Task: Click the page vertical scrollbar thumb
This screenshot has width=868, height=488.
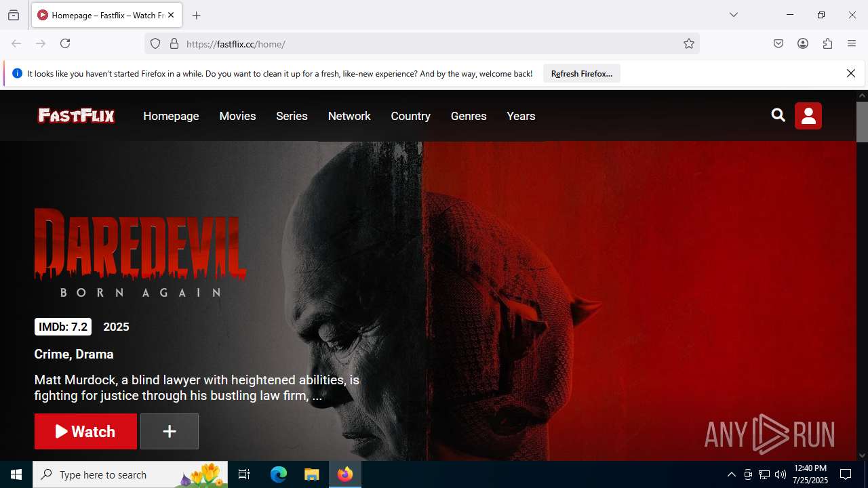Action: click(x=862, y=122)
